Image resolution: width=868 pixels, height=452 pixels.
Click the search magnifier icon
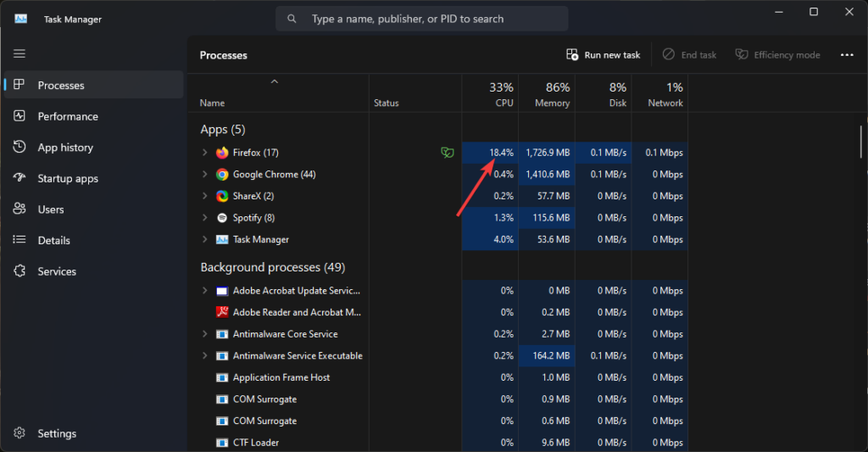292,19
